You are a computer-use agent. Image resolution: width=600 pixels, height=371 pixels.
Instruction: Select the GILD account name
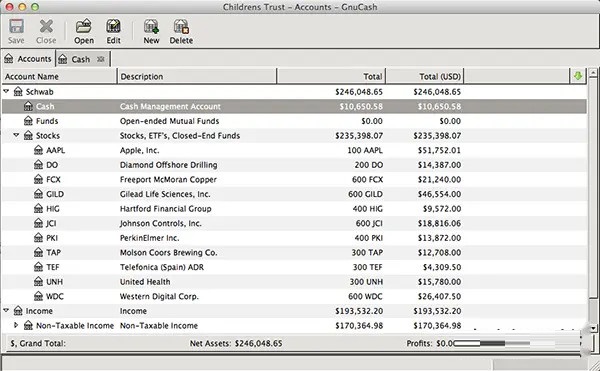tap(55, 194)
